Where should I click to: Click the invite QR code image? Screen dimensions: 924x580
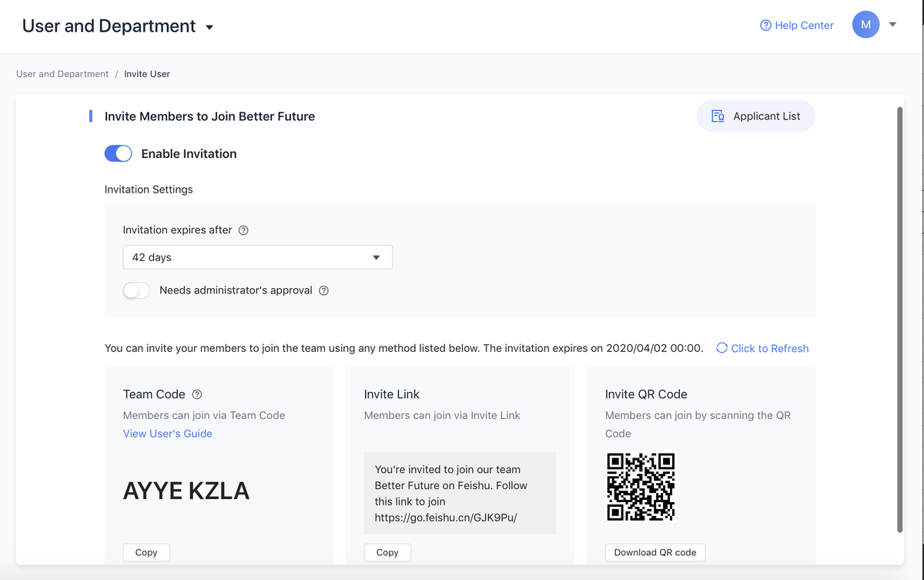[x=641, y=487]
